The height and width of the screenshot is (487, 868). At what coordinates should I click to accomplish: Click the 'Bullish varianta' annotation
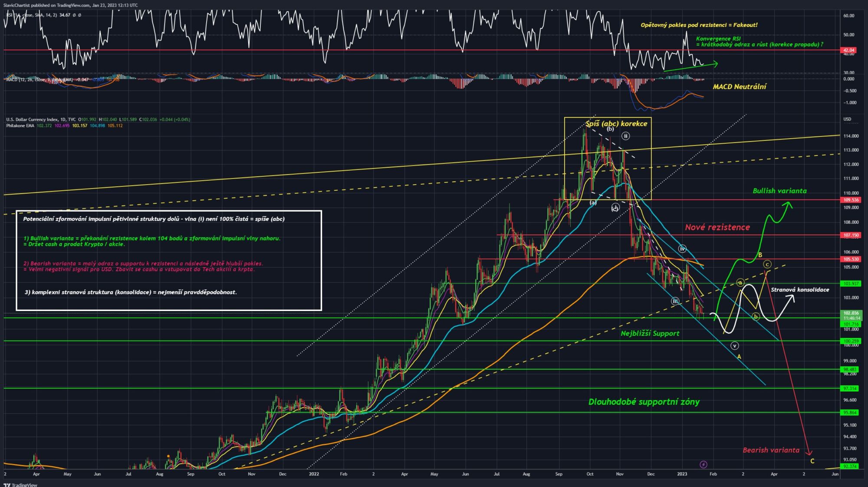tap(779, 191)
